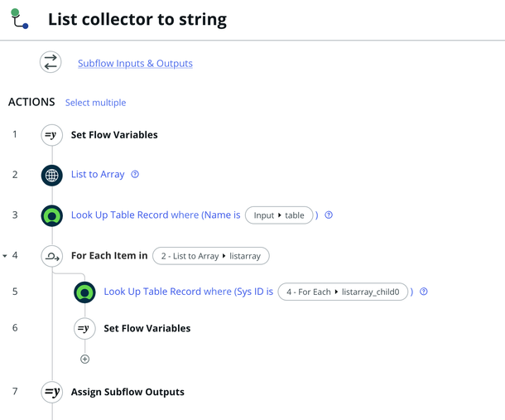Click the Set Flow Variables icon at step 6

click(84, 328)
